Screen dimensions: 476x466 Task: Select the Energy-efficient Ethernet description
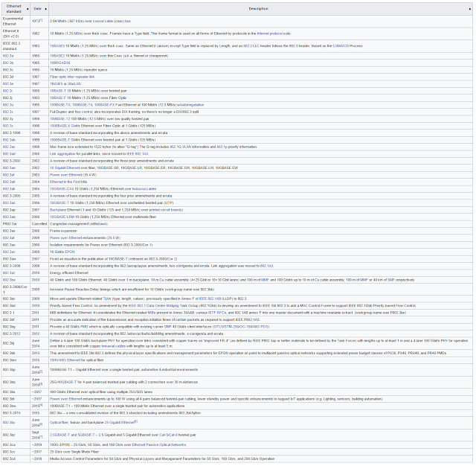(69, 272)
